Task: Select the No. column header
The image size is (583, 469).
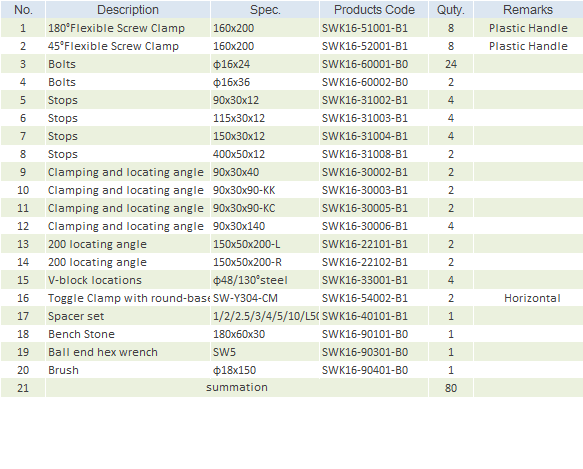Action: tap(23, 10)
